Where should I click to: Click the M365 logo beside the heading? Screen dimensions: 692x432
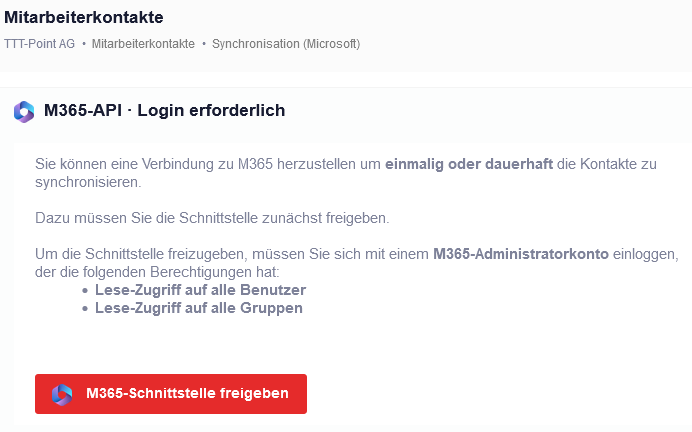point(24,111)
